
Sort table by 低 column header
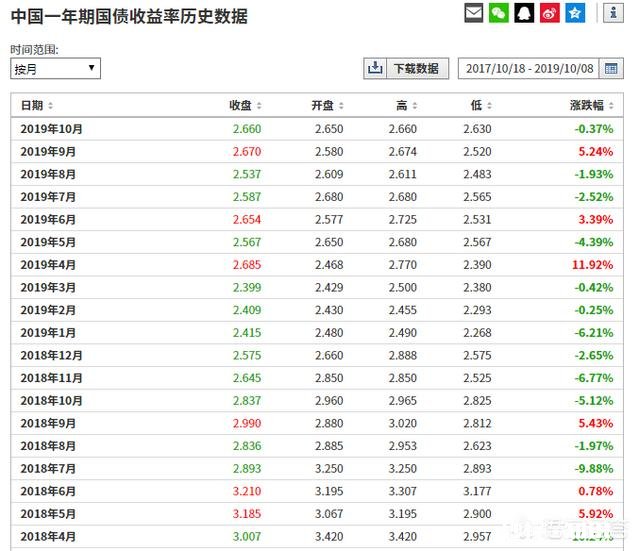coord(481,106)
